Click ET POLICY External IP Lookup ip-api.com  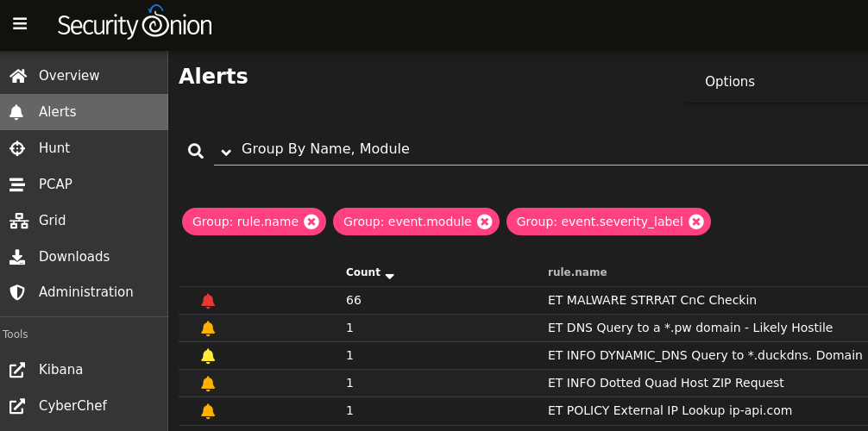click(670, 410)
